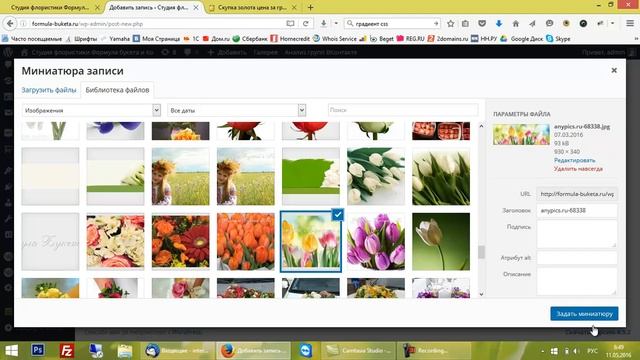Open the bookmarks list clipboard icon
The width and height of the screenshot is (640, 360).
(x=465, y=24)
